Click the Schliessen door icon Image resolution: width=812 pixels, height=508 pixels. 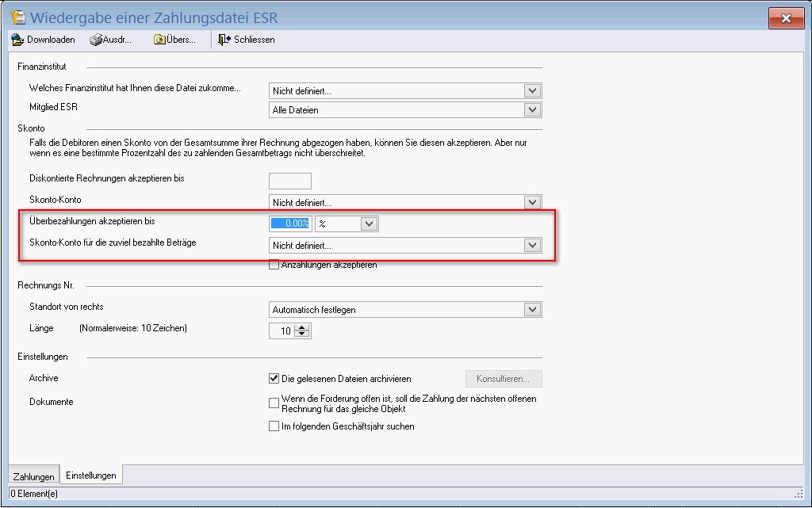224,40
